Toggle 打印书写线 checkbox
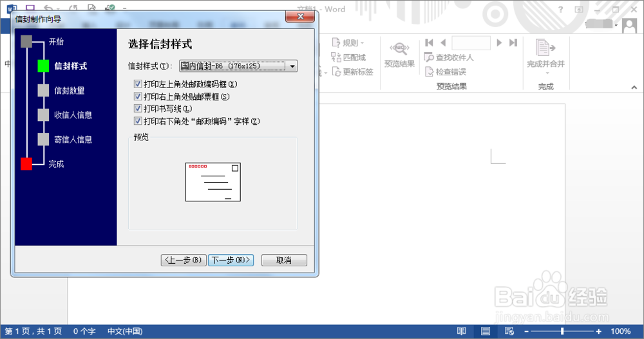The width and height of the screenshot is (644, 339). pos(138,109)
